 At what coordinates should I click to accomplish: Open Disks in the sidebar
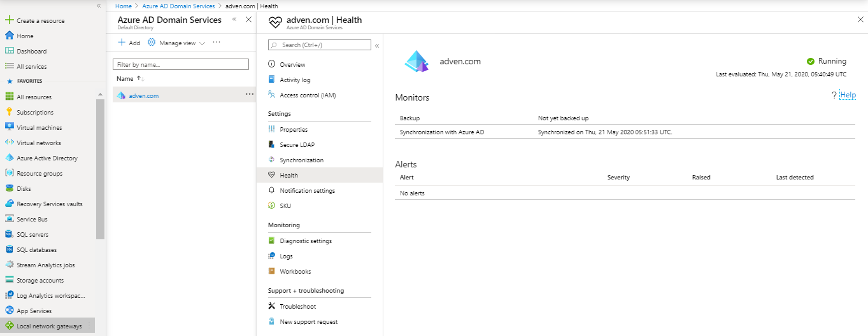24,189
